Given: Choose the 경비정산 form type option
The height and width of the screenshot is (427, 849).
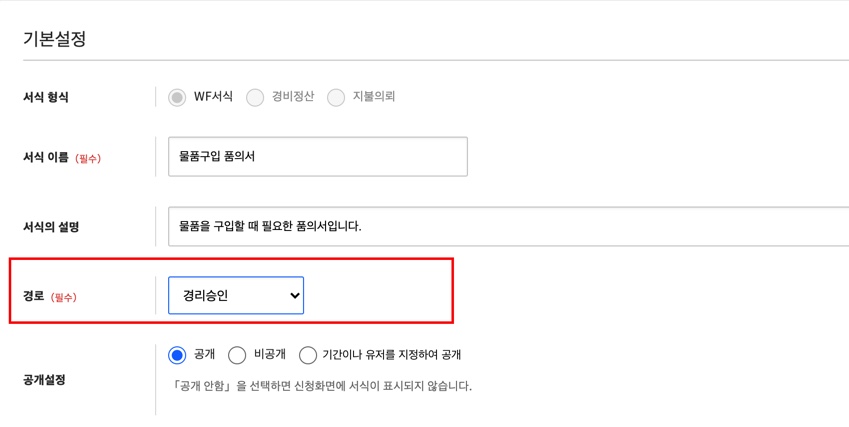Looking at the screenshot, I should click(255, 97).
